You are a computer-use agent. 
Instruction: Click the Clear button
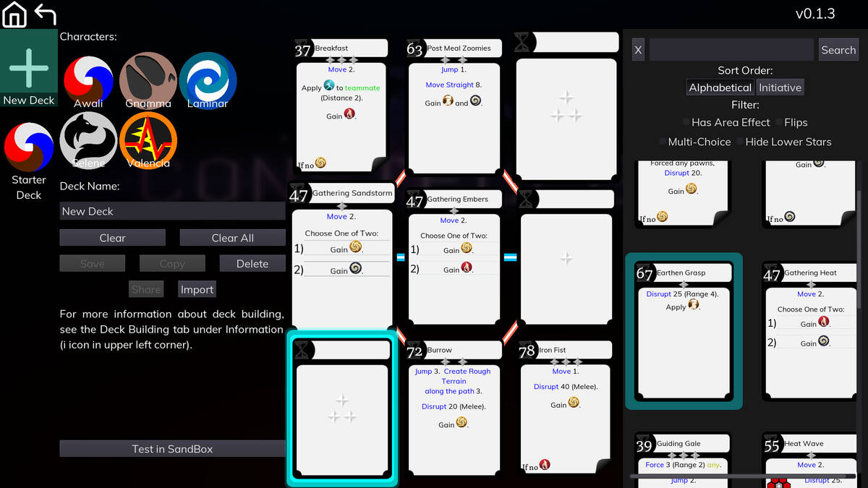pyautogui.click(x=112, y=238)
